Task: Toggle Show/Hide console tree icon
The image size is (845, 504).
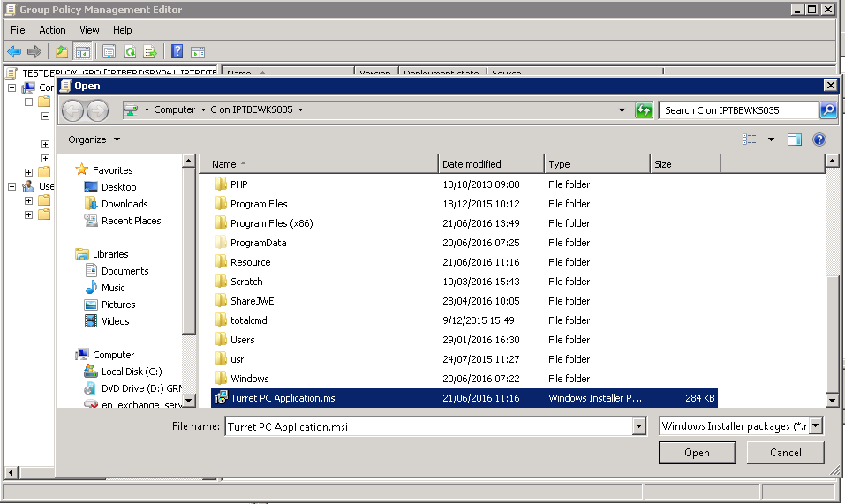Action: pos(82,52)
